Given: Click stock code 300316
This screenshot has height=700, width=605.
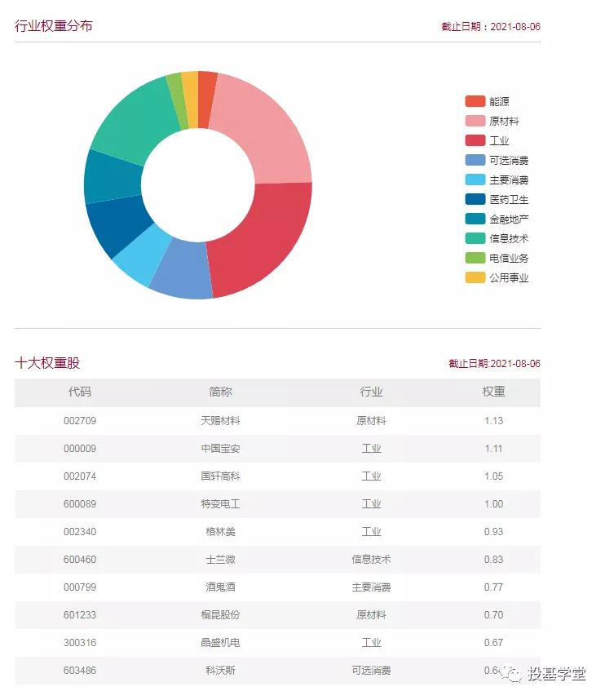Looking at the screenshot, I should pyautogui.click(x=80, y=642).
